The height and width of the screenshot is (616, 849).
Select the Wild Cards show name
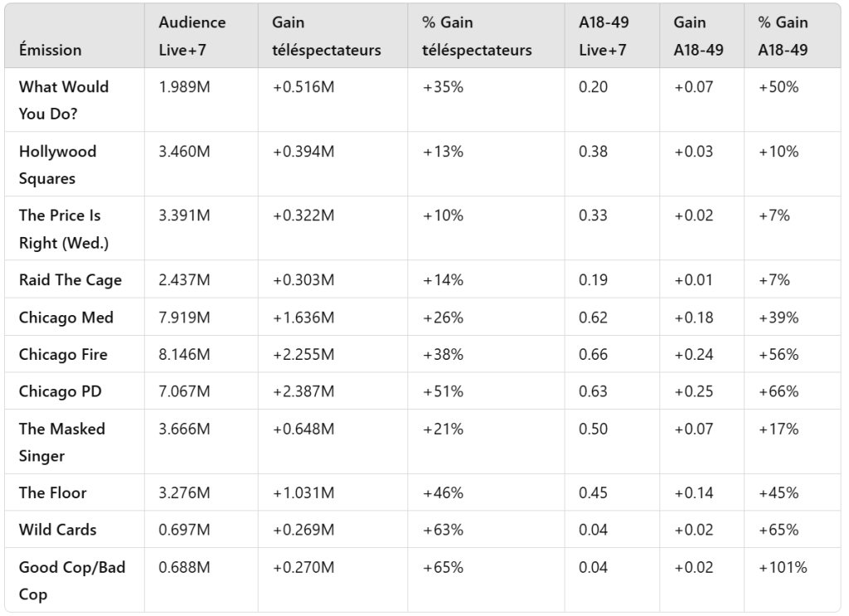coord(58,530)
